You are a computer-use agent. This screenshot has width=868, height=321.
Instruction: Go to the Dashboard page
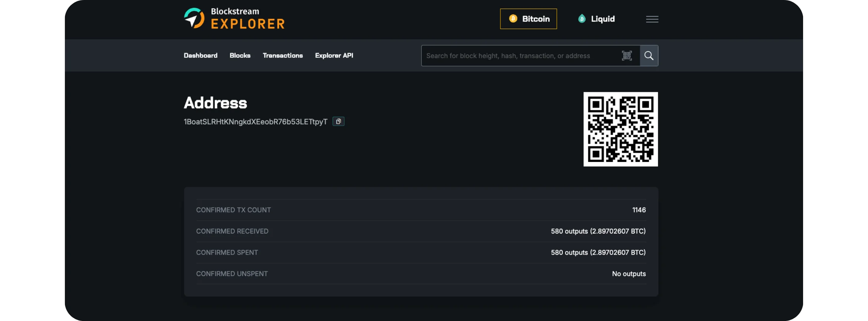[200, 56]
